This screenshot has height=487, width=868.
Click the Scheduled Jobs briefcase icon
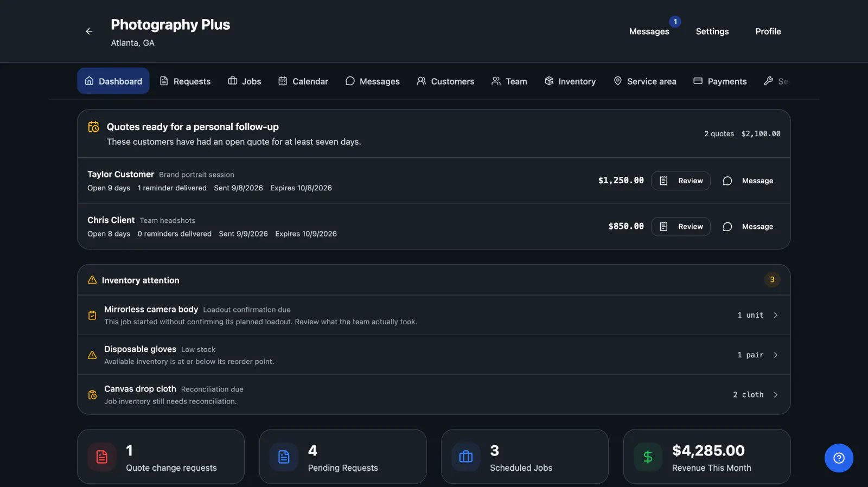(x=466, y=457)
